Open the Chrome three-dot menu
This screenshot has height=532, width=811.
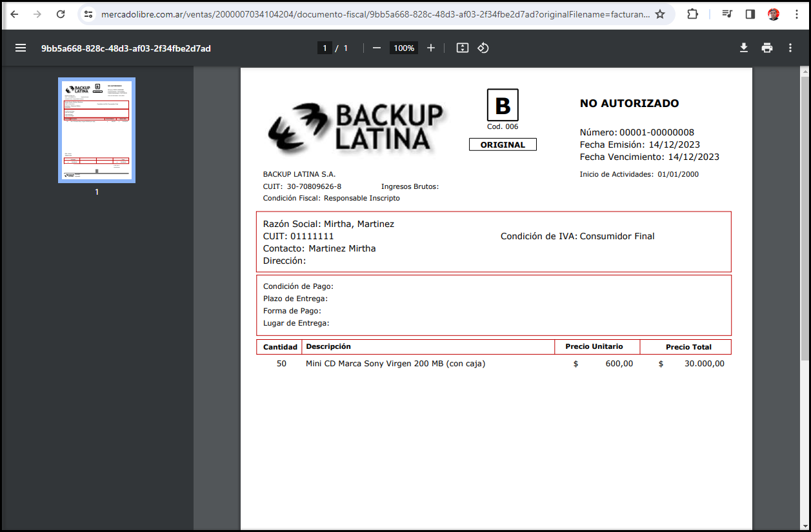pos(797,14)
